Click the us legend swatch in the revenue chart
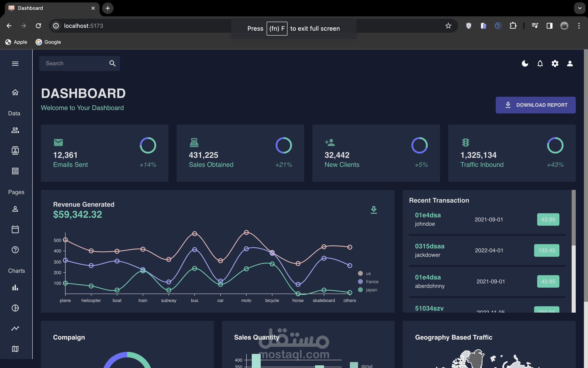Viewport: 588px width, 368px height. tap(360, 273)
